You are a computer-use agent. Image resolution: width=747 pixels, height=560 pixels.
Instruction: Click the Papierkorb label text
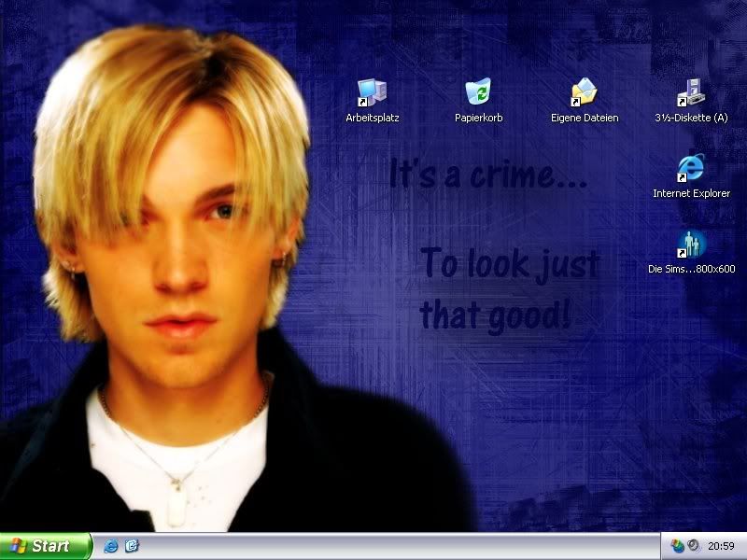click(478, 118)
